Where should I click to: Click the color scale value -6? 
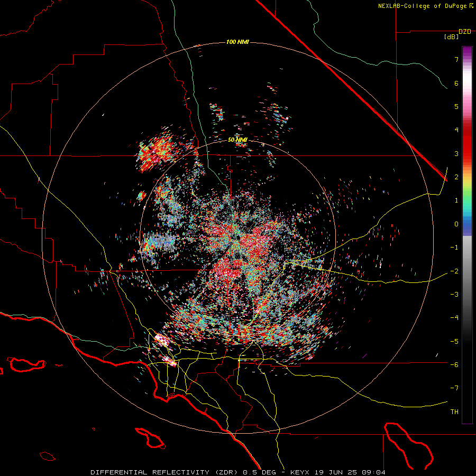(x=454, y=365)
